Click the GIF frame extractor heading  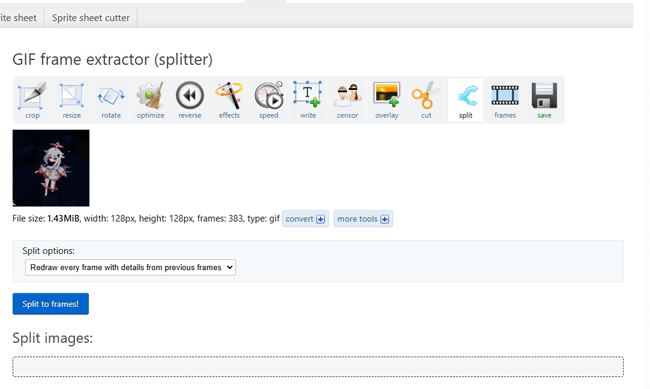click(112, 60)
